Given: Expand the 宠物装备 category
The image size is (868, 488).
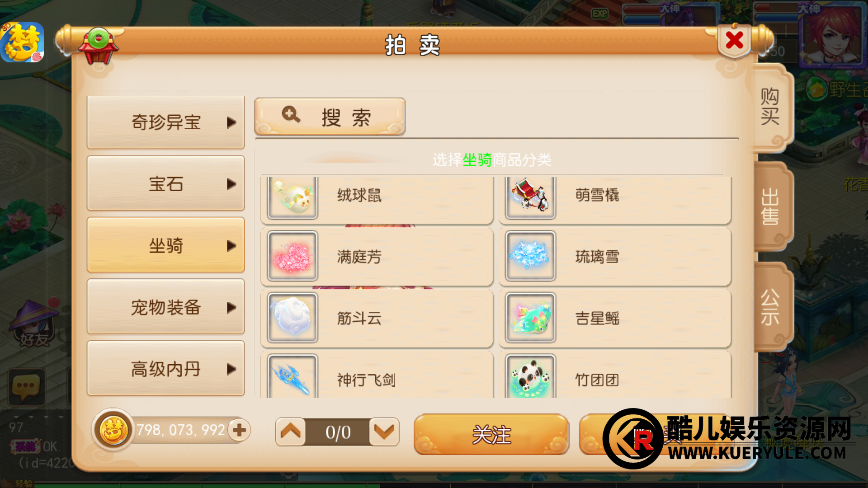Looking at the screenshot, I should (x=165, y=307).
